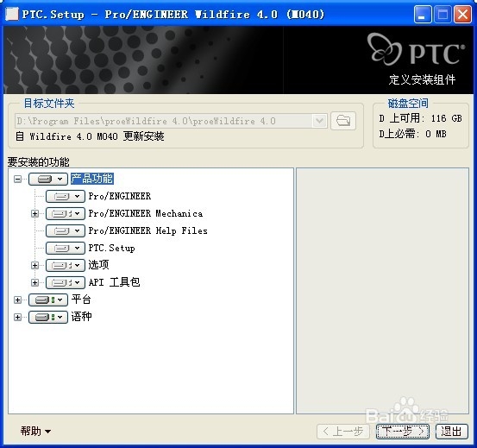Image resolution: width=477 pixels, height=448 pixels.
Task: Open install-state dropdown for Pro/ENGINEER Mechanica
Action: [x=66, y=214]
